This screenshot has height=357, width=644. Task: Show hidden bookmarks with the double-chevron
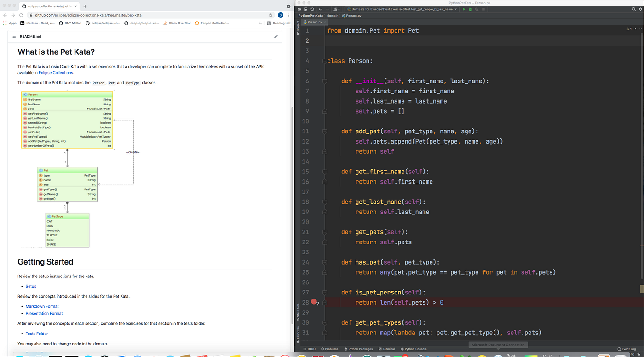[261, 23]
